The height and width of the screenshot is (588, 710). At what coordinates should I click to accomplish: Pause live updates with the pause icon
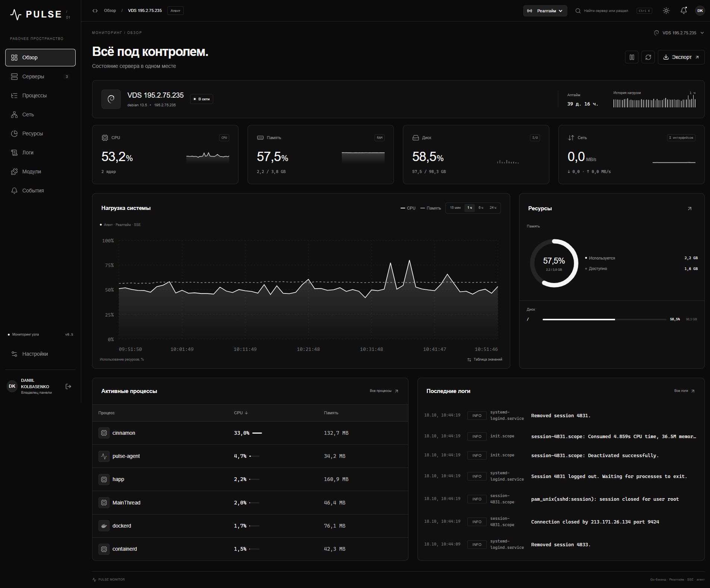click(632, 57)
